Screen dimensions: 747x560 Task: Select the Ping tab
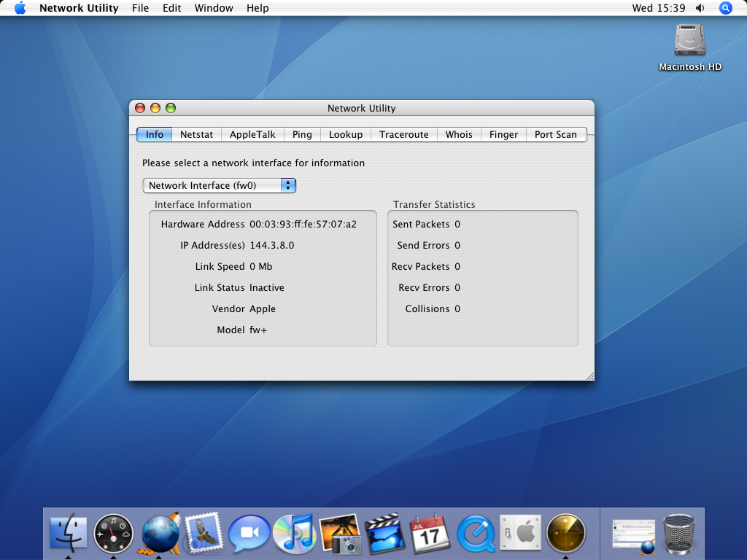tap(302, 135)
